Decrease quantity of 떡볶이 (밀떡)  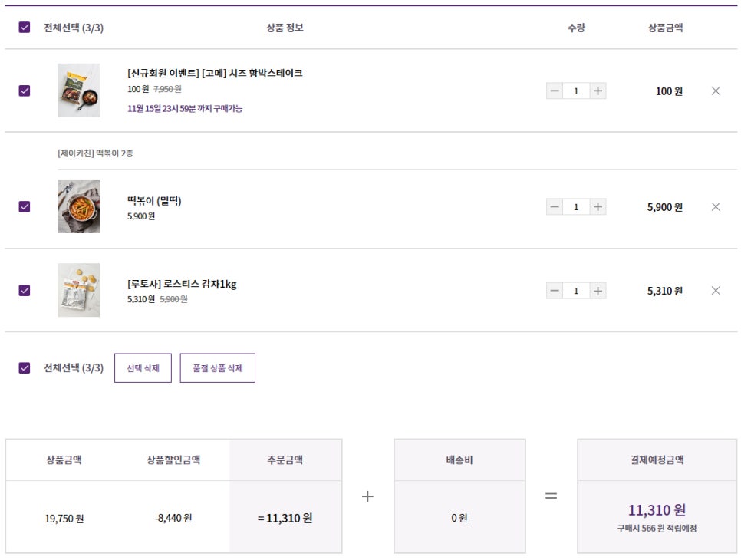[554, 206]
